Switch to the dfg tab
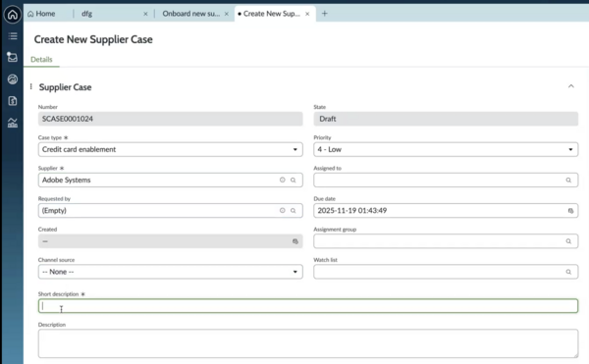The image size is (589, 364). (x=86, y=14)
